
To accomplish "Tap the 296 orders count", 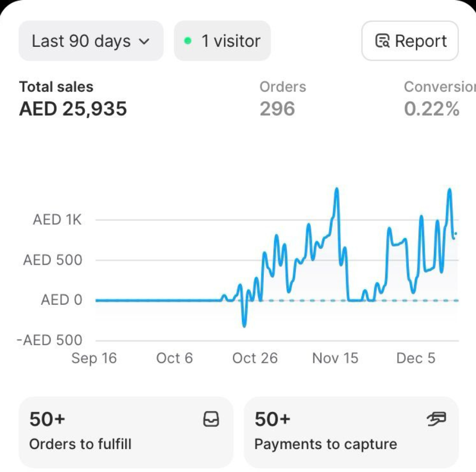I will point(277,109).
